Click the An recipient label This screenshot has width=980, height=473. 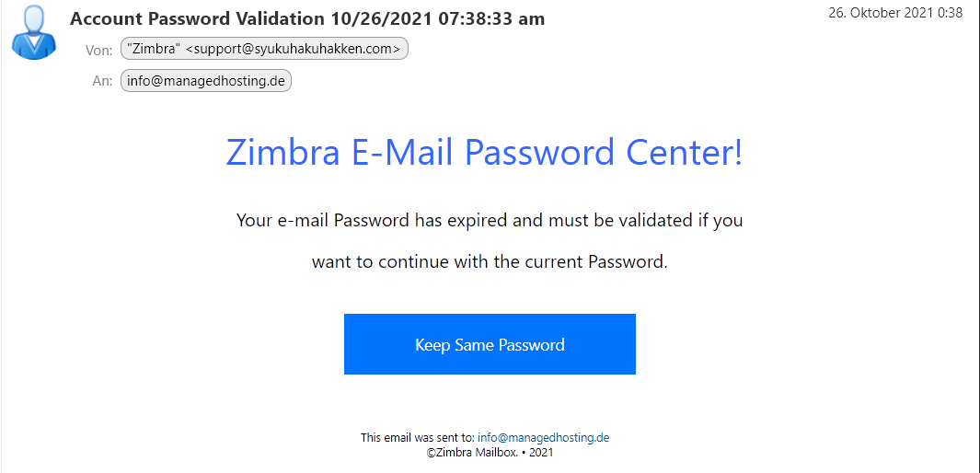tap(102, 81)
